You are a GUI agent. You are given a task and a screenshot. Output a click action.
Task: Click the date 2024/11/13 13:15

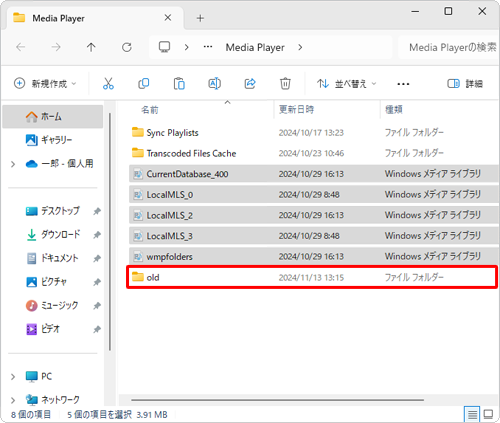pos(311,277)
